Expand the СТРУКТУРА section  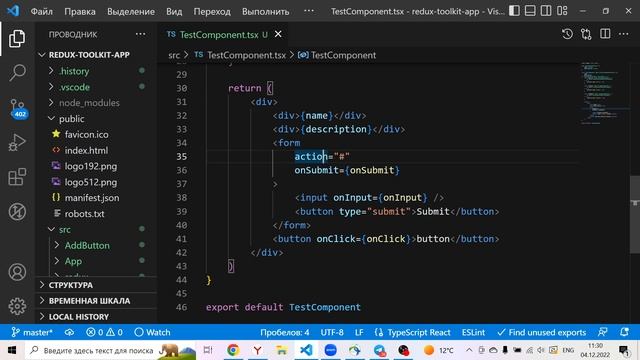[x=97, y=285]
